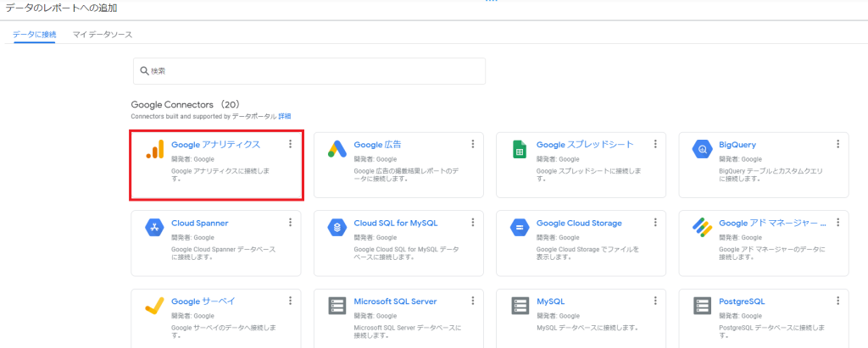Viewport: 868px width, 348px height.
Task: Switch to the マイデータソース tab
Action: coord(103,35)
